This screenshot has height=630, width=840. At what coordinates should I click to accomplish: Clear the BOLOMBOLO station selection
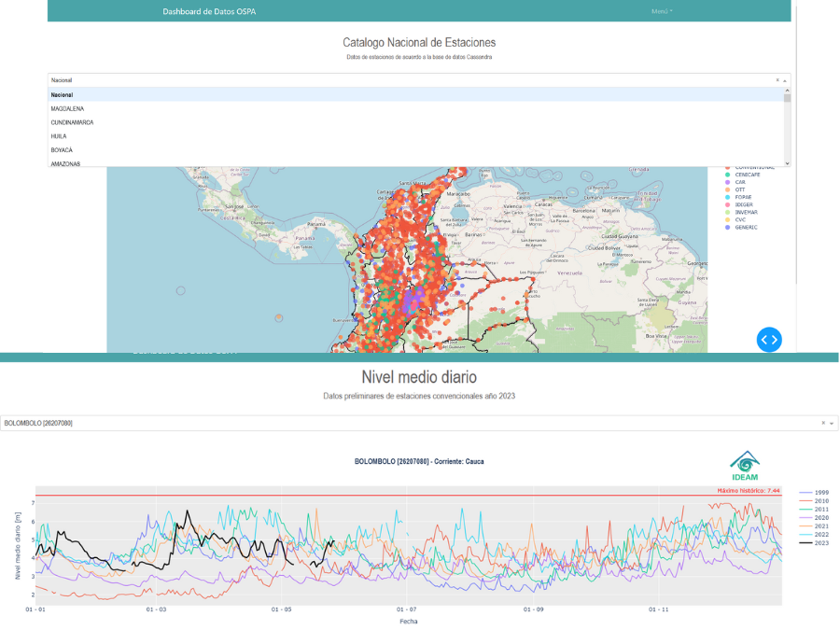pos(823,423)
